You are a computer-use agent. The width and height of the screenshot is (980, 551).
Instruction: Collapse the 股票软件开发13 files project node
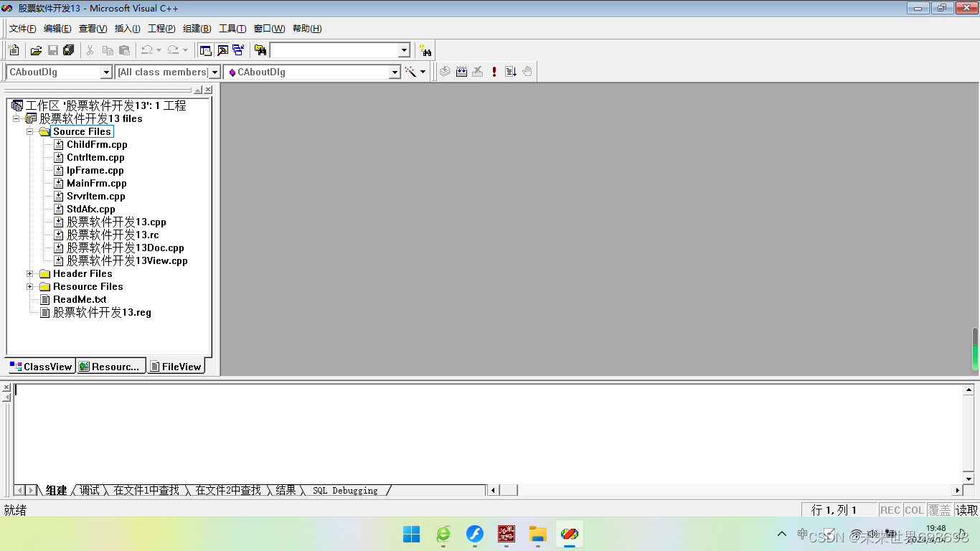tap(17, 118)
